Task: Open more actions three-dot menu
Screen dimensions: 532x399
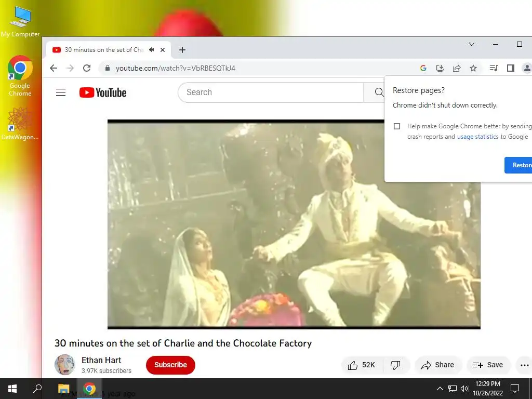Action: (525, 365)
